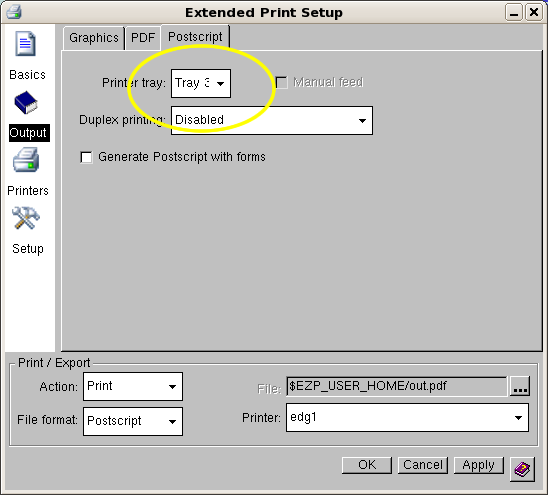
Task: Click the printer icon in title bar
Action: tap(14, 12)
